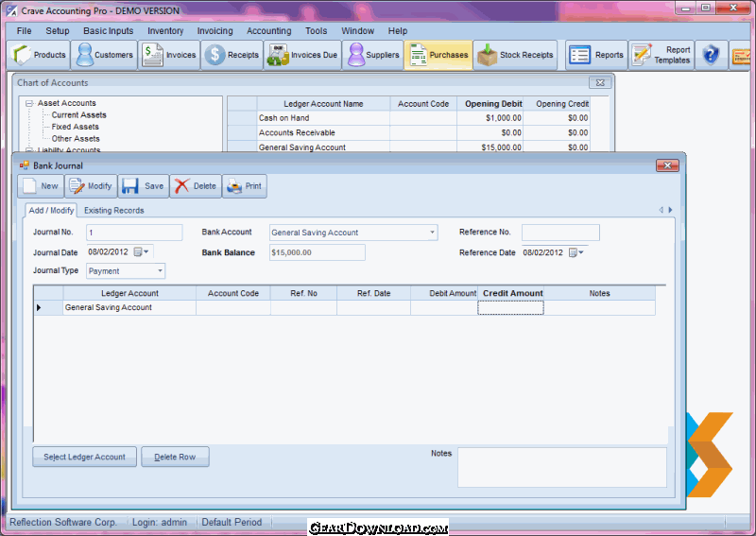
Task: Print the bank journal
Action: (244, 186)
